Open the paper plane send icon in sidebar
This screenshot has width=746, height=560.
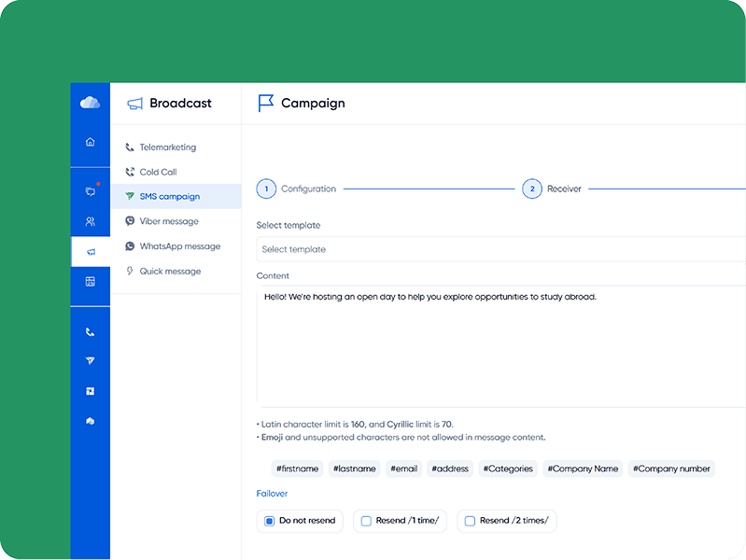(x=90, y=360)
